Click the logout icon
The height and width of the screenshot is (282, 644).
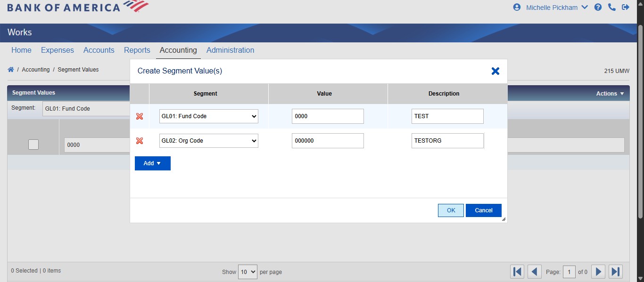click(x=626, y=7)
